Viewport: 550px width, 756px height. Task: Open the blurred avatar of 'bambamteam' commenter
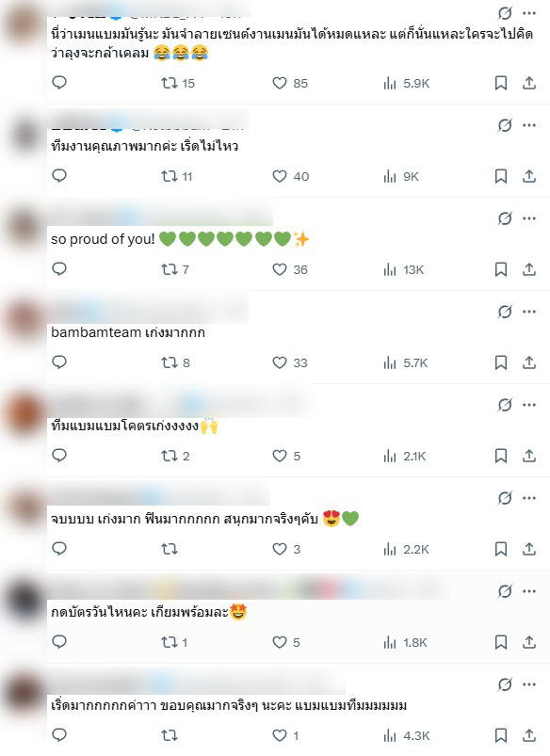pos(24,318)
